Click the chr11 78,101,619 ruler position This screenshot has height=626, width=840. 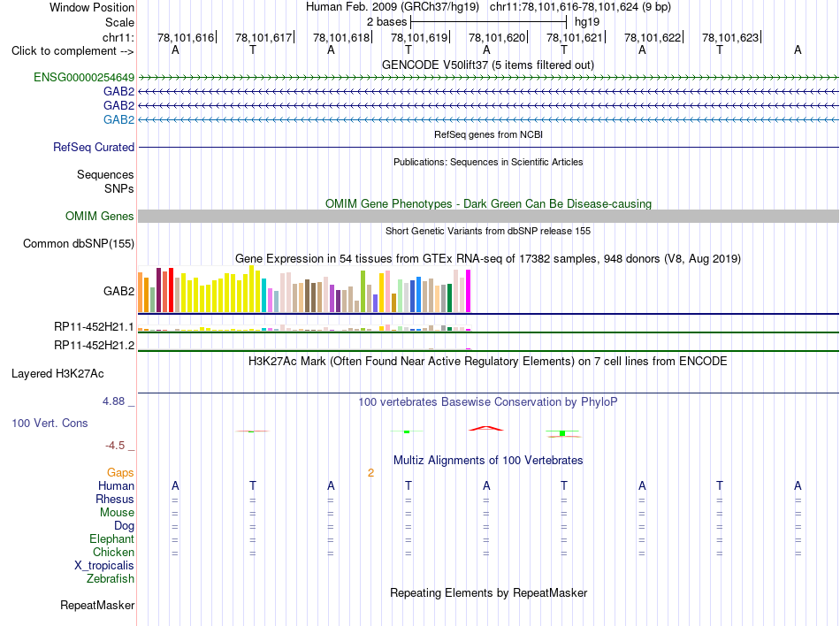[x=419, y=37]
